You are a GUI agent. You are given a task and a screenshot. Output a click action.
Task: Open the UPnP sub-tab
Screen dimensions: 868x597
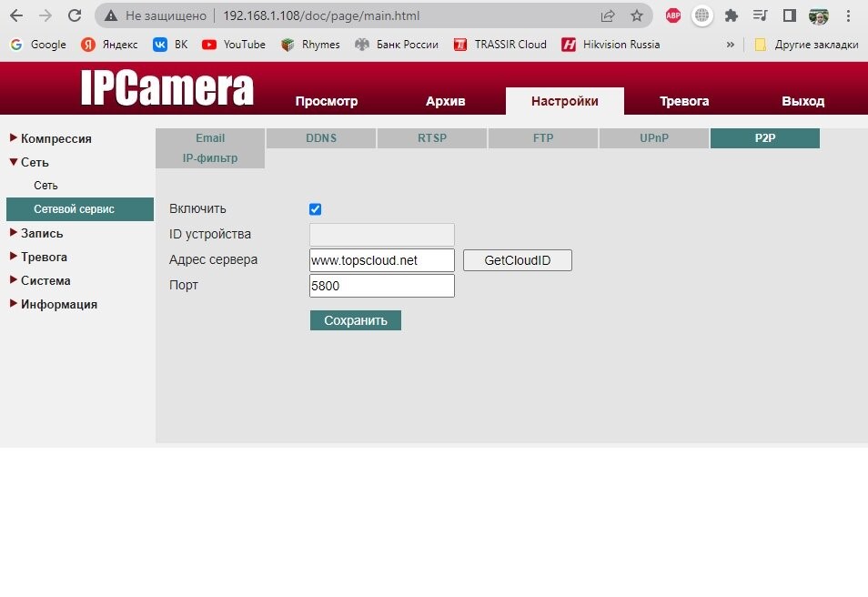coord(654,138)
